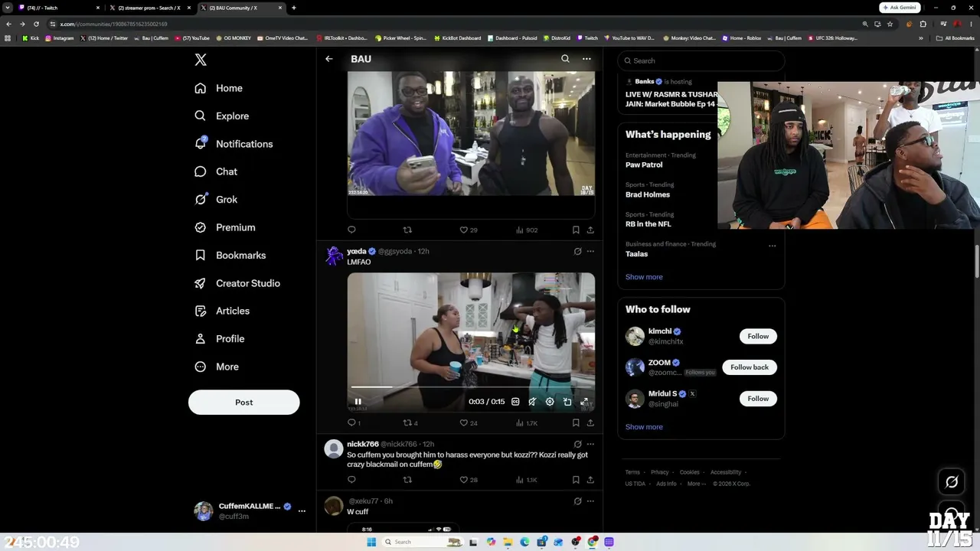980x551 pixels.
Task: Open more options for the Taalas trend
Action: point(772,246)
